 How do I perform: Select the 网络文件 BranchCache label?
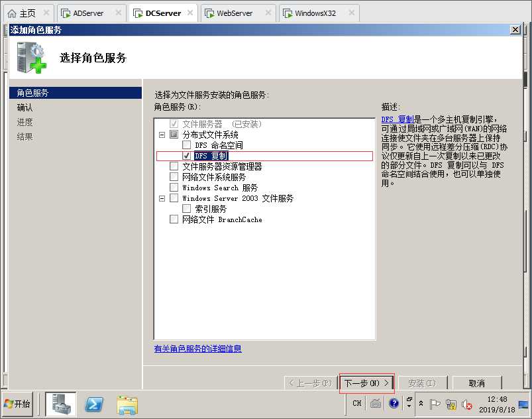pyautogui.click(x=222, y=219)
